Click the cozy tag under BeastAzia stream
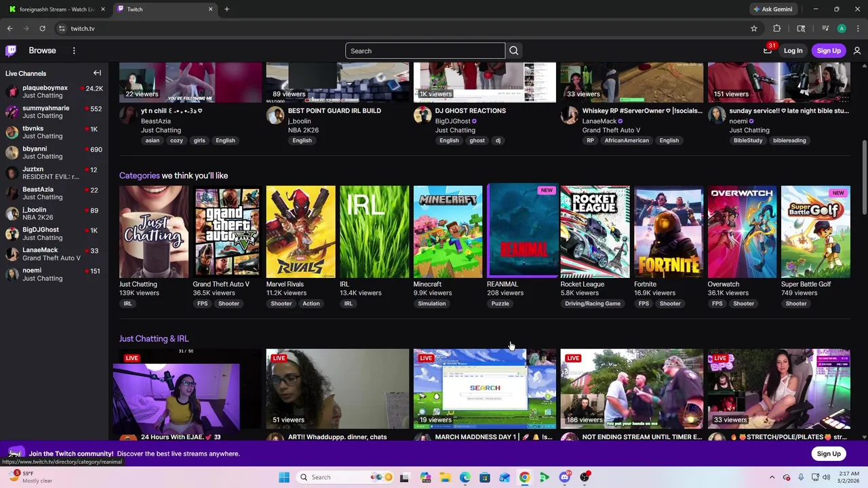 point(176,140)
